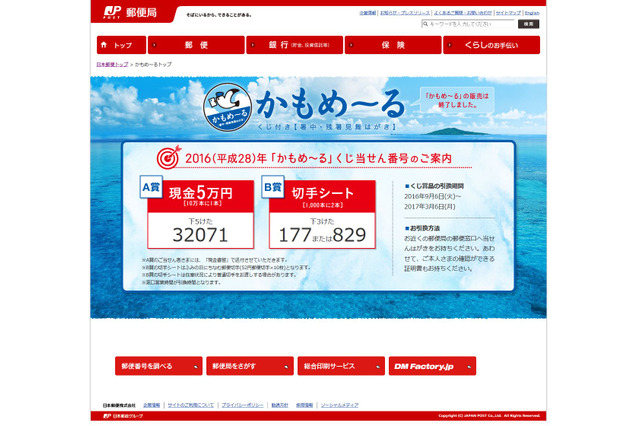Click the A賞 prize badge
Image resolution: width=640 pixels, height=426 pixels.
(x=151, y=186)
